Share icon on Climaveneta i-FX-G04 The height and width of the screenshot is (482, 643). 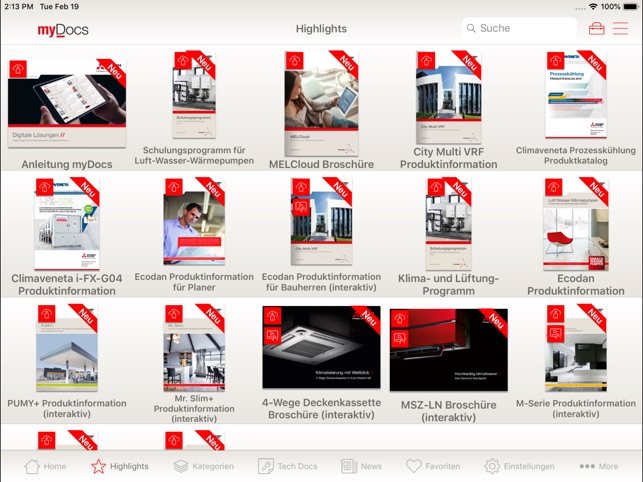click(44, 187)
